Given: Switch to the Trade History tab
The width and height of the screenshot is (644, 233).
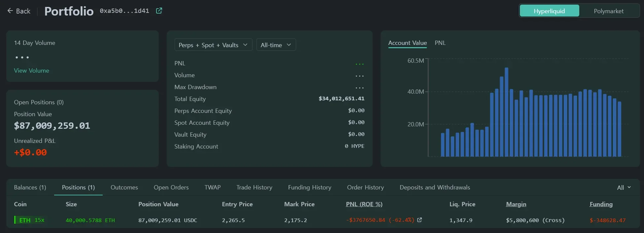Looking at the screenshot, I should (254, 187).
